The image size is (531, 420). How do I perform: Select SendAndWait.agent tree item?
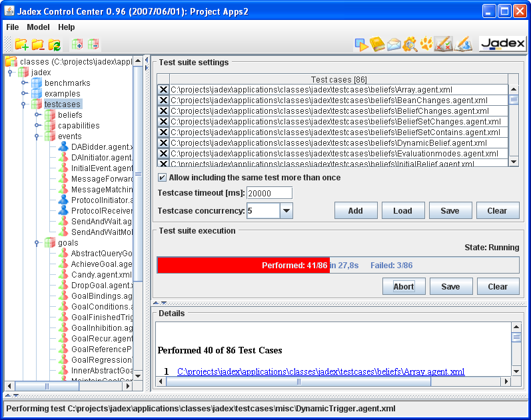[102, 222]
